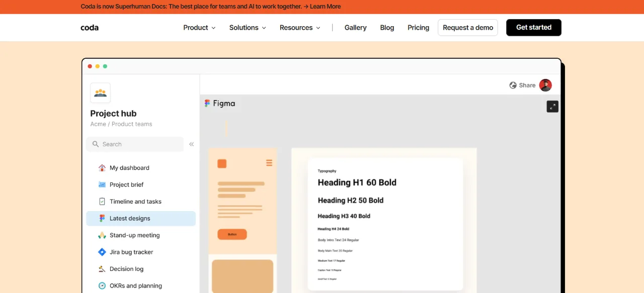Select Latest designs in the sidebar
This screenshot has height=293, width=644.
141,219
